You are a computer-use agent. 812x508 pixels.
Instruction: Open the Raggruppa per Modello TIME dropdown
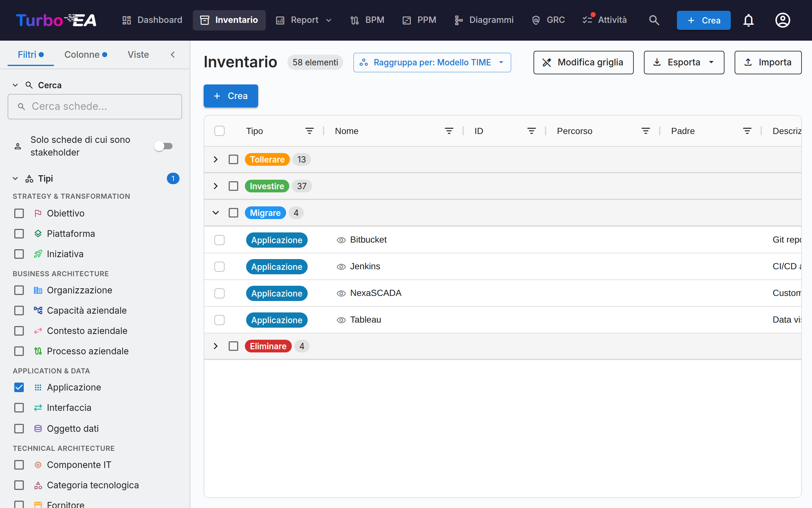(x=432, y=63)
